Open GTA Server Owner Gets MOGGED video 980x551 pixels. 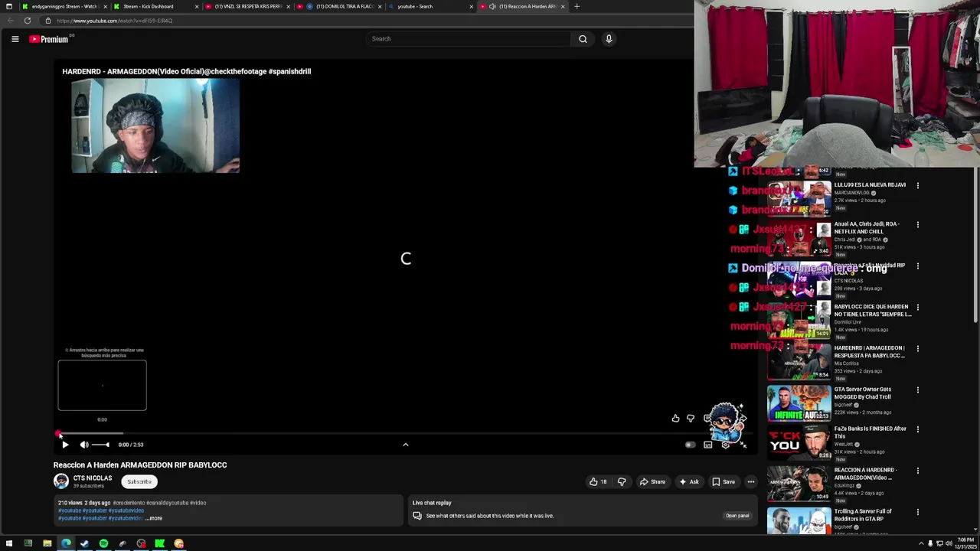(863, 393)
